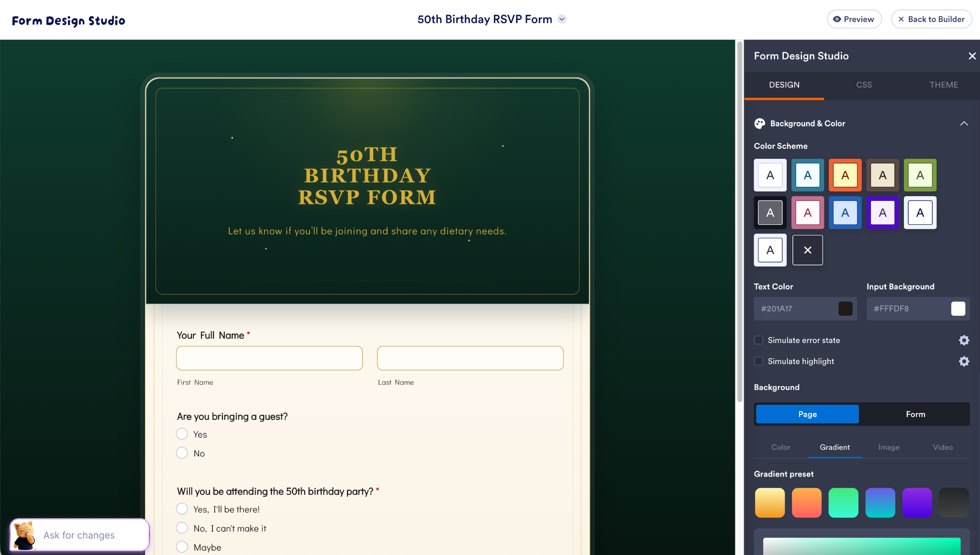Image resolution: width=980 pixels, height=555 pixels.
Task: Close the Form Design Studio panel
Action: click(x=972, y=56)
